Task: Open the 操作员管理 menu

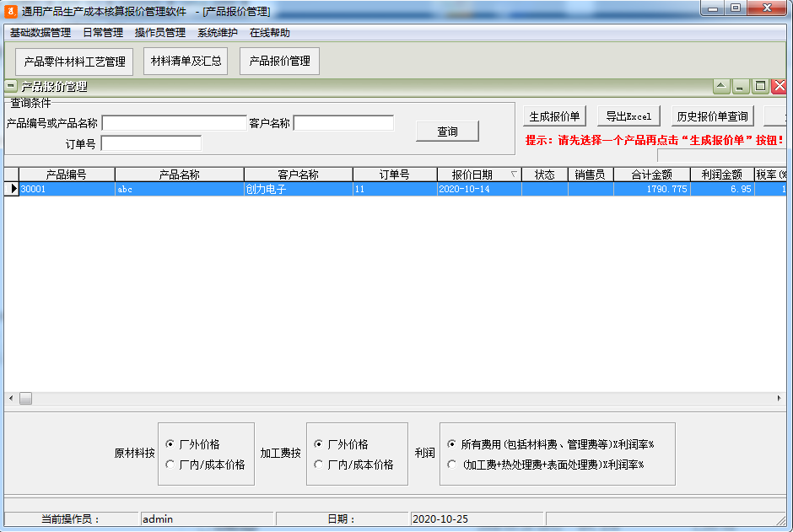Action: pyautogui.click(x=160, y=33)
